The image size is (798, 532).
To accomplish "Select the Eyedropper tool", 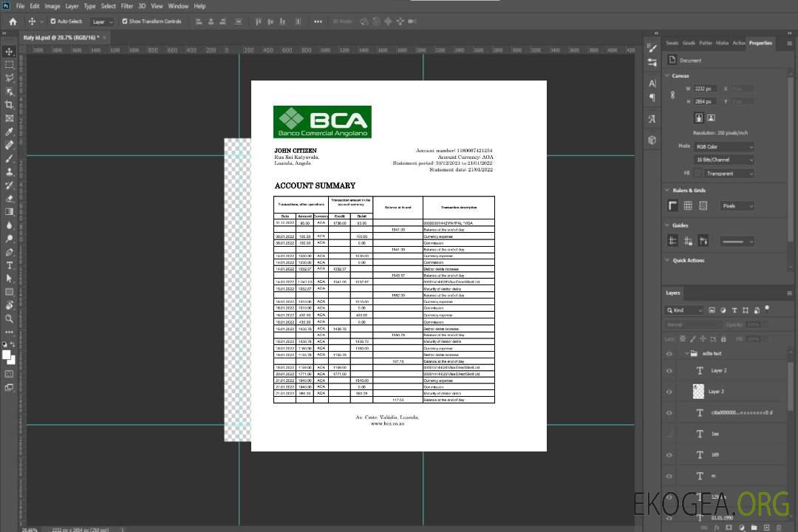I will (9, 132).
